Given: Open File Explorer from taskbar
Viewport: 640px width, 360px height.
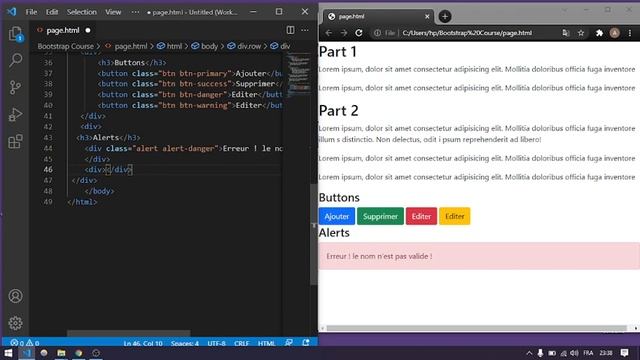Looking at the screenshot, I should [x=61, y=353].
